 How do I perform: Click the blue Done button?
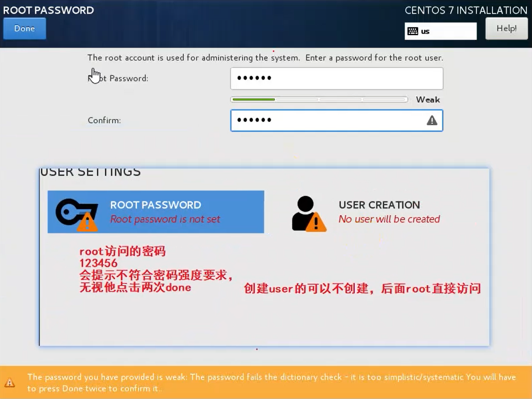pos(24,29)
